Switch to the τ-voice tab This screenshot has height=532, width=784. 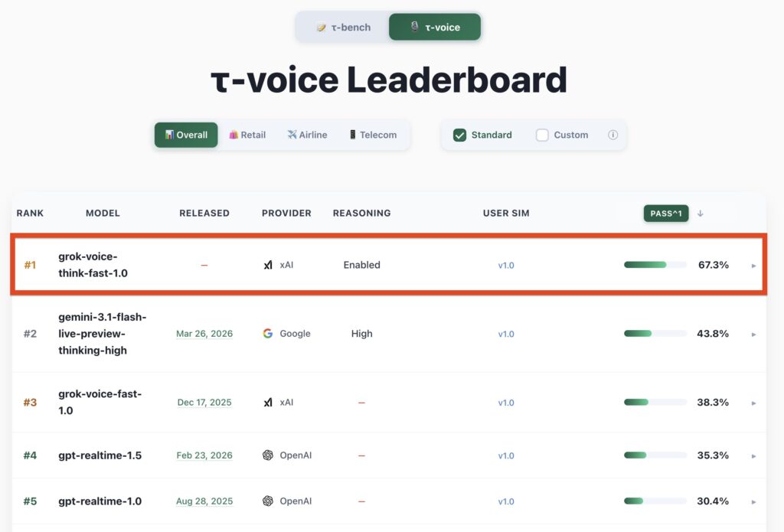click(435, 25)
